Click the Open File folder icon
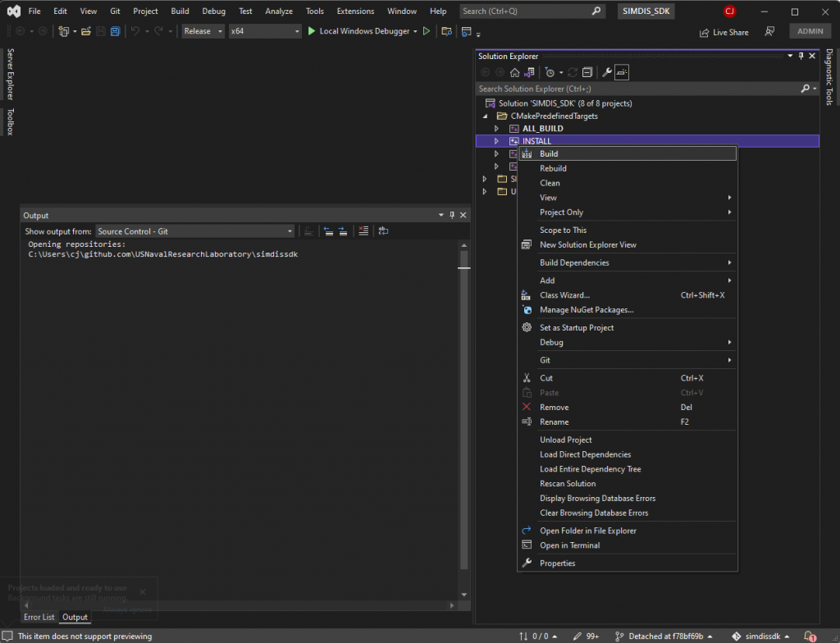Image resolution: width=840 pixels, height=643 pixels. coord(85,31)
